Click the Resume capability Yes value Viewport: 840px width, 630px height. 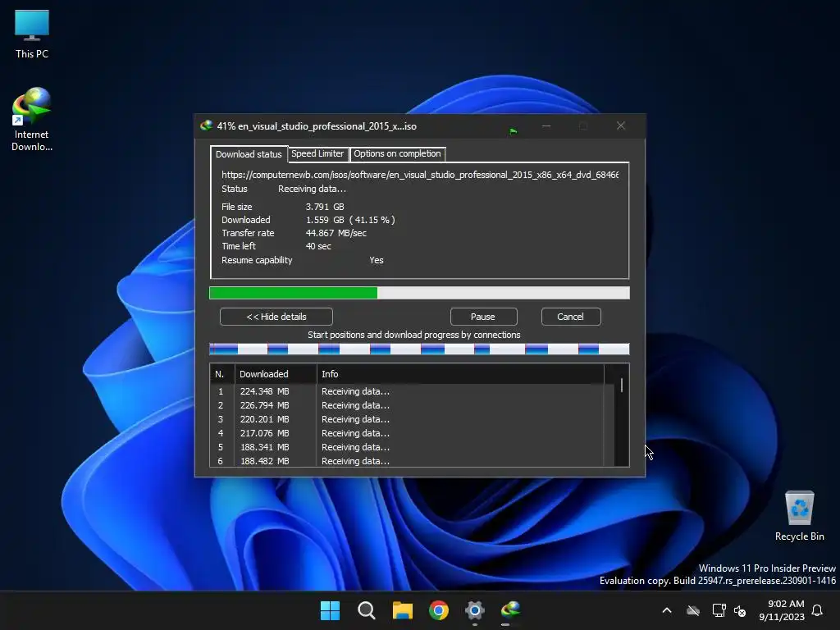click(377, 260)
